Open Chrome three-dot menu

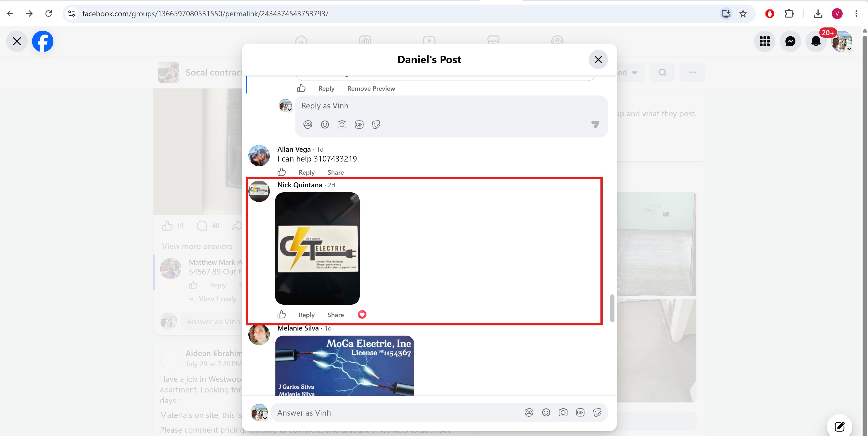tap(856, 13)
